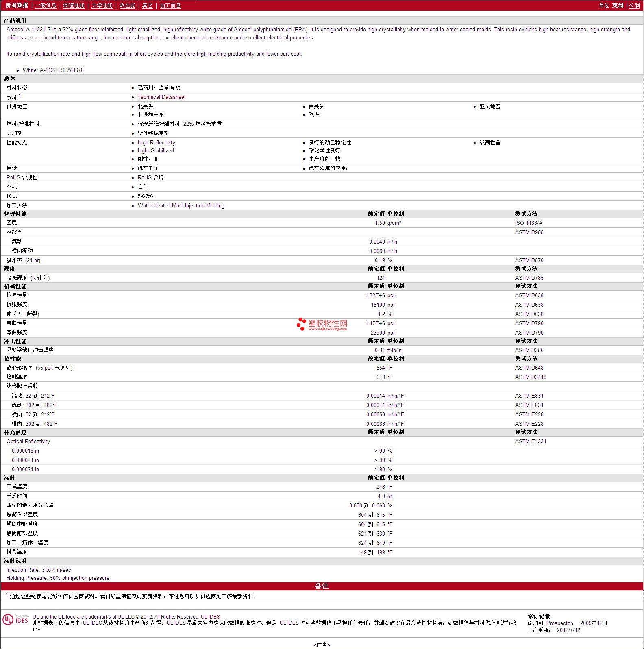The image size is (644, 649).
Task: Select the '汽车电子' use entry
Action: pos(148,168)
